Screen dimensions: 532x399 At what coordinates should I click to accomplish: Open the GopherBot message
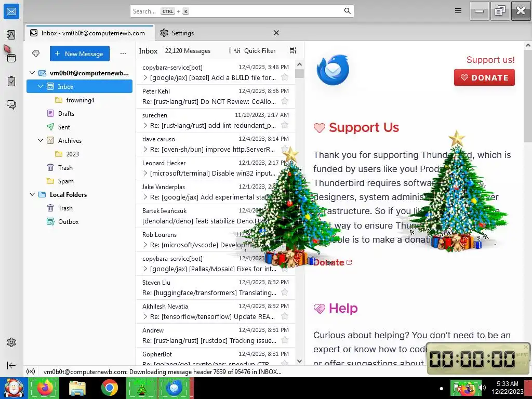click(x=216, y=358)
